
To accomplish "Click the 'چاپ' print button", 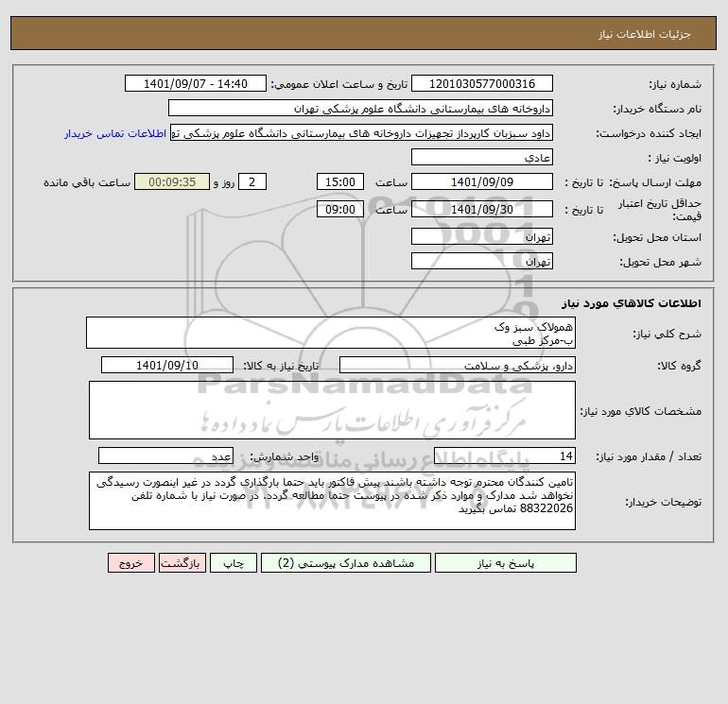I will tap(234, 563).
